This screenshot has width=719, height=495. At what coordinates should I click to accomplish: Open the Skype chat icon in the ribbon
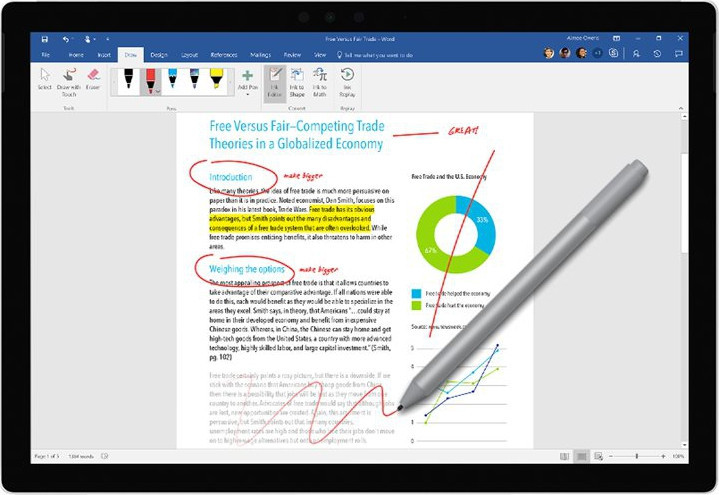tap(613, 53)
